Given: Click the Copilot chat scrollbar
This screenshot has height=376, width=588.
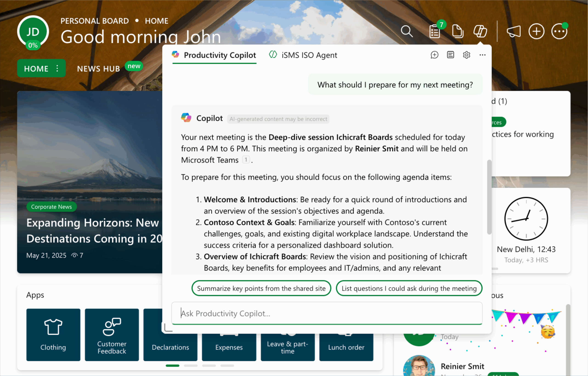Looking at the screenshot, I should pos(489,197).
